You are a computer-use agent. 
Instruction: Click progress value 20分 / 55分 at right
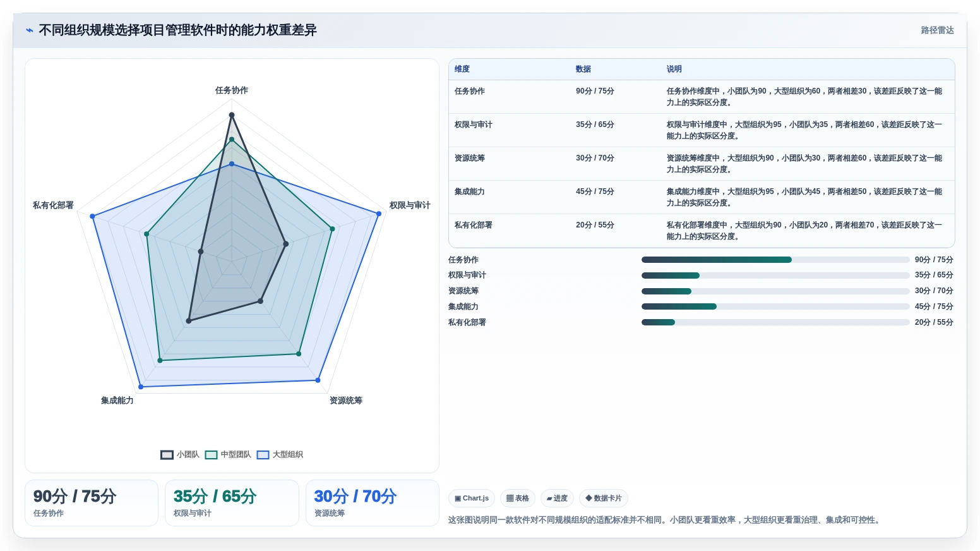(x=934, y=322)
